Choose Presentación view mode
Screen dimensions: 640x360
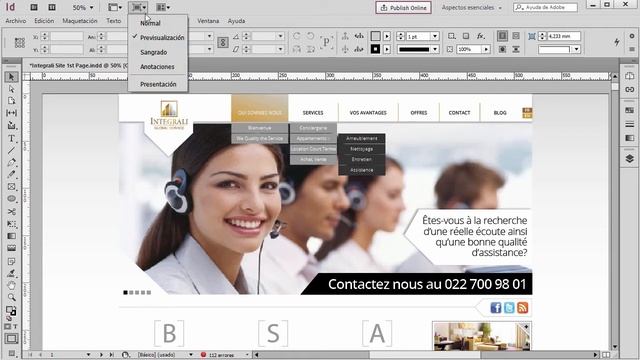(158, 84)
